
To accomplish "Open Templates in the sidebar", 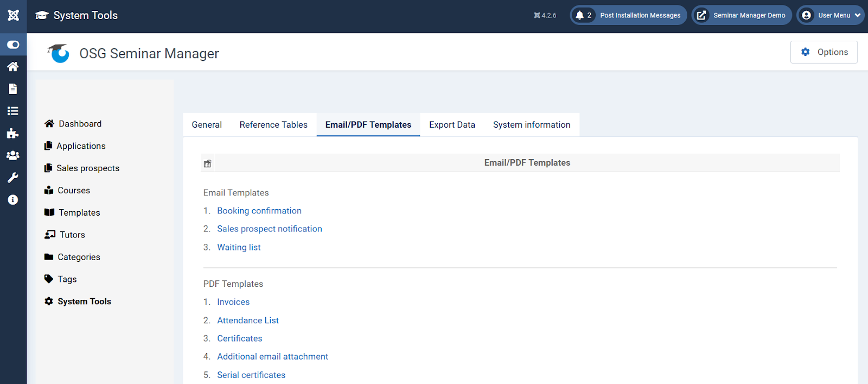I will [x=72, y=213].
